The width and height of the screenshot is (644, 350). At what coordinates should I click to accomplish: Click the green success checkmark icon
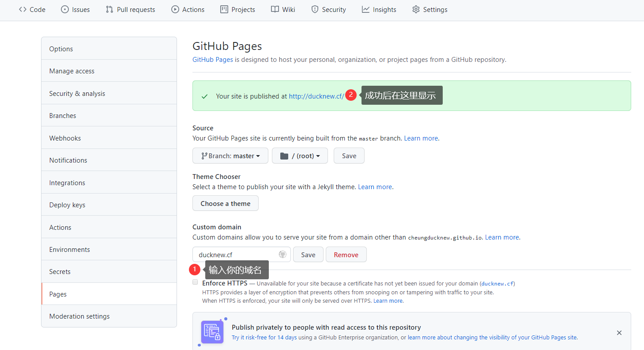tap(204, 96)
